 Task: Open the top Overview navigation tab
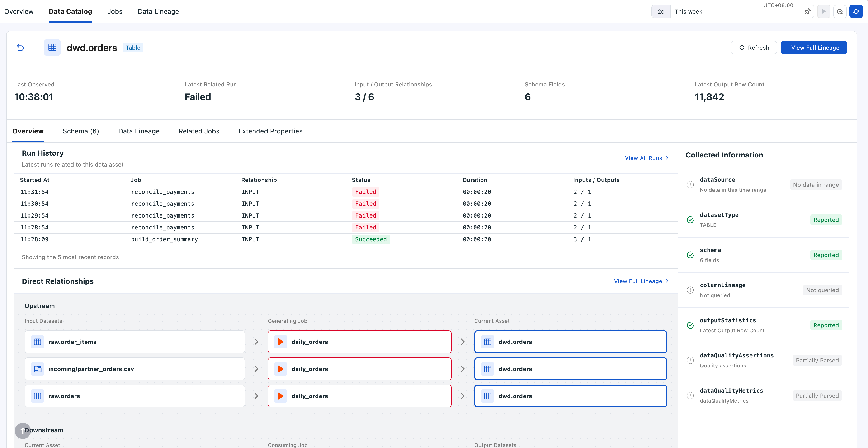(19, 11)
